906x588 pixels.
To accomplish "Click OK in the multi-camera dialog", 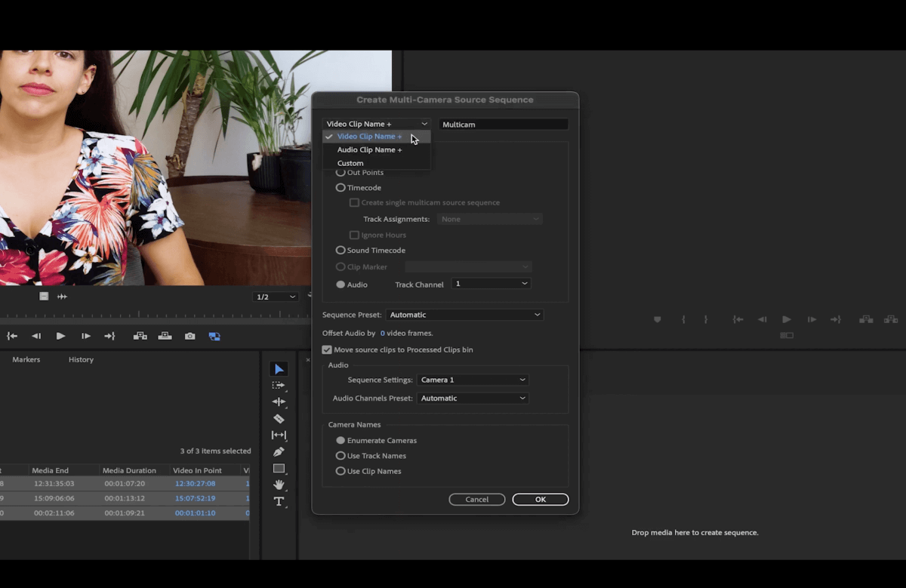I will pos(541,500).
